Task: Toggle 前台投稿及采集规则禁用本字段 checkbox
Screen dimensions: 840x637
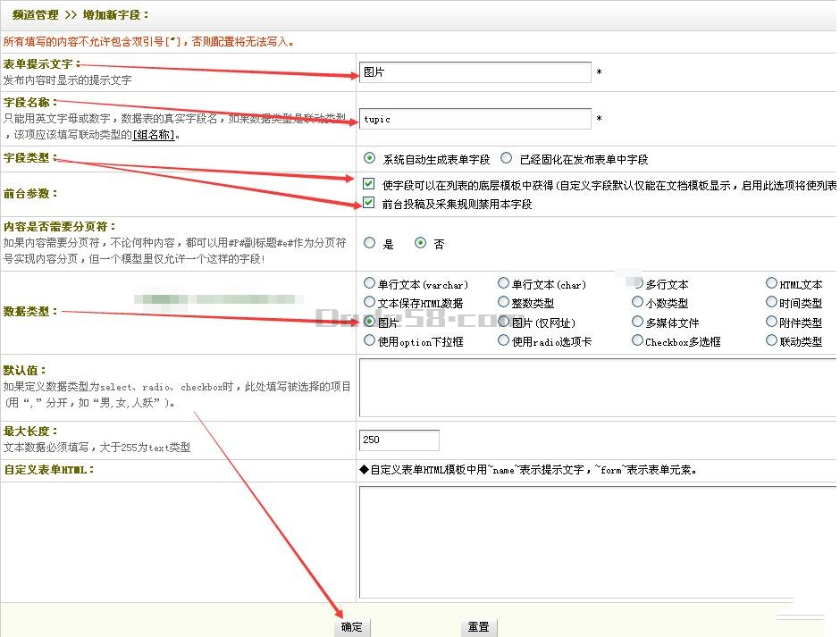Action: pyautogui.click(x=369, y=204)
